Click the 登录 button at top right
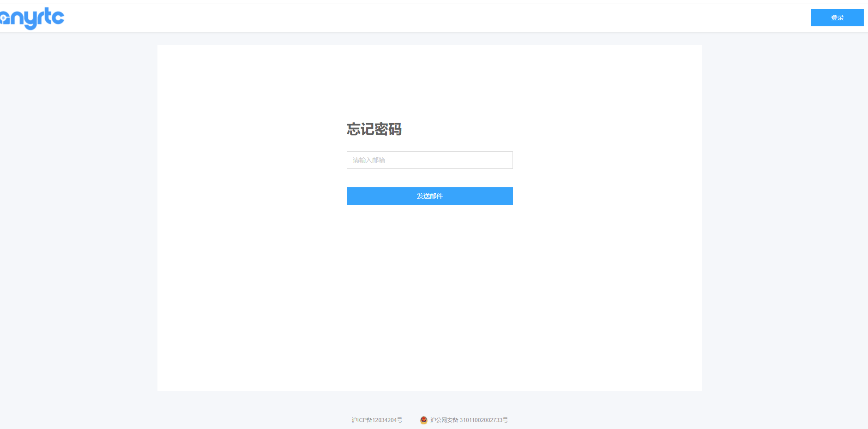Screen dimensions: 868x429 tap(837, 18)
